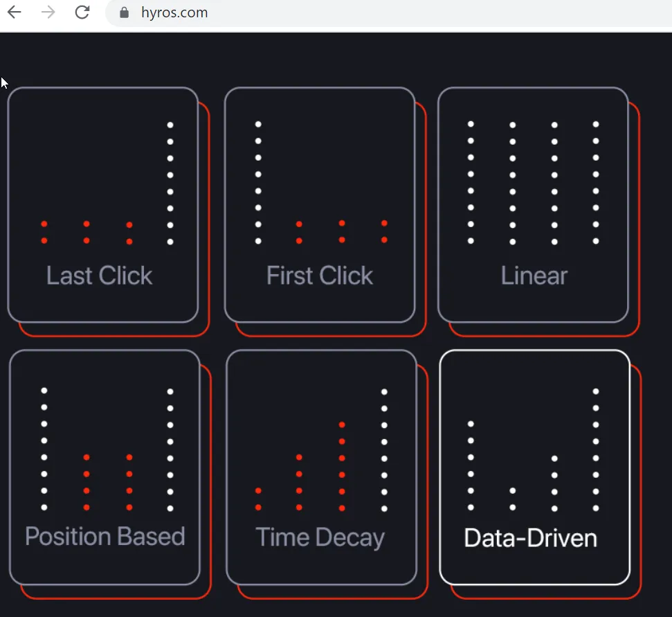Image resolution: width=672 pixels, height=617 pixels.
Task: Open the "Time Decay" label
Action: tap(320, 537)
